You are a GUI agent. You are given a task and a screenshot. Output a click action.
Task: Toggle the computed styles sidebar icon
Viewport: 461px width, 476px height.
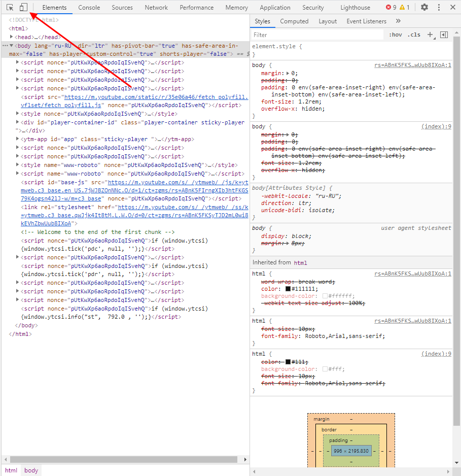click(444, 35)
